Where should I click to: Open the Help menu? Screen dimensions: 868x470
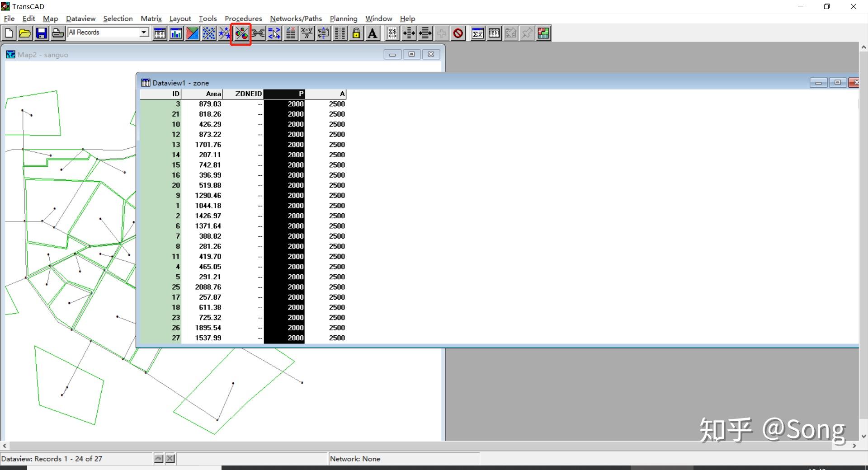[407, 19]
